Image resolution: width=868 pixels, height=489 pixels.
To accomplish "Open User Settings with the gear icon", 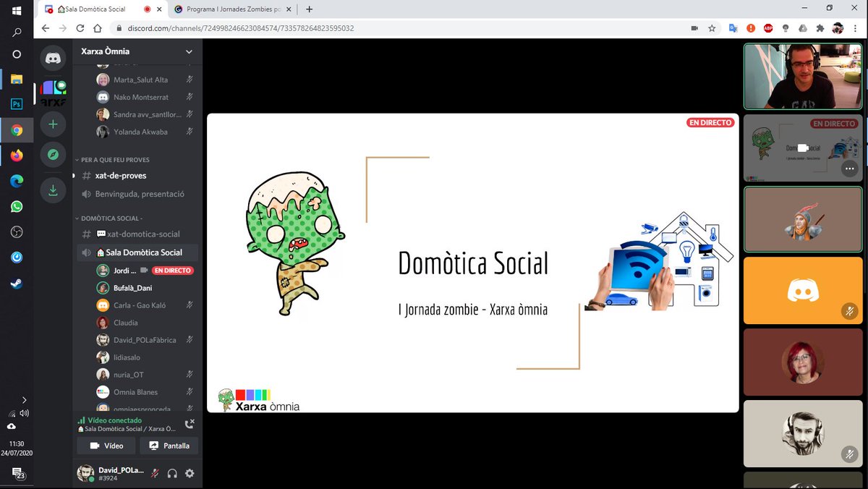I will tap(190, 473).
